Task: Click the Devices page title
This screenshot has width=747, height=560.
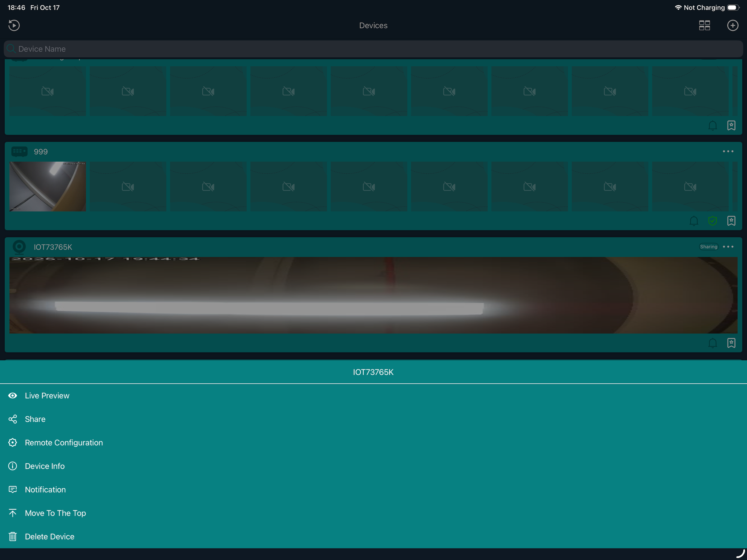Action: [x=373, y=26]
